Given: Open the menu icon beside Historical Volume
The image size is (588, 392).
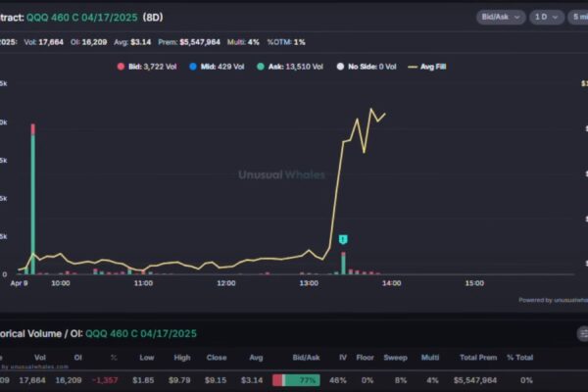Looking at the screenshot, I should coord(583,334).
